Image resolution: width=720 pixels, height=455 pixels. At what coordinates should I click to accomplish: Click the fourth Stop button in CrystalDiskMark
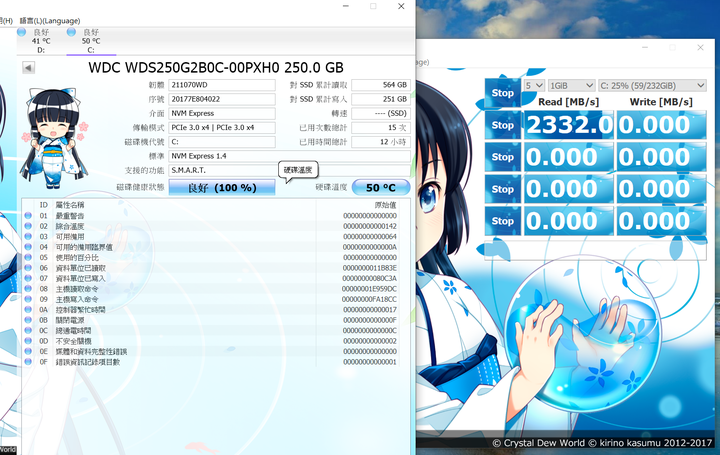pyautogui.click(x=503, y=189)
